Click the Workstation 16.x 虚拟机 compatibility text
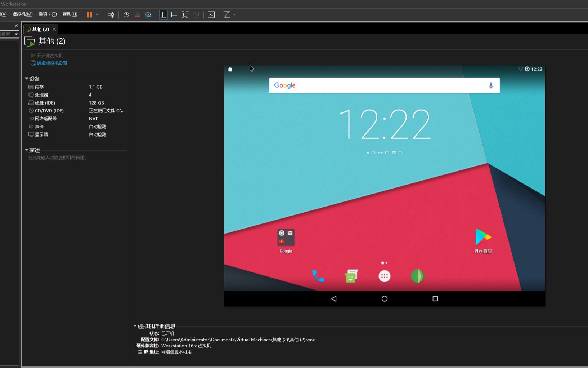The height and width of the screenshot is (368, 588). (x=186, y=346)
